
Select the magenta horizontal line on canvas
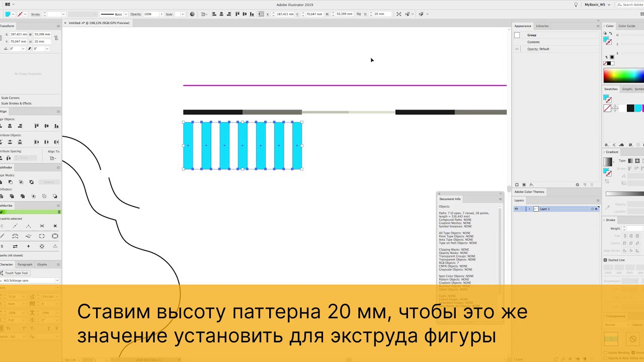345,85
